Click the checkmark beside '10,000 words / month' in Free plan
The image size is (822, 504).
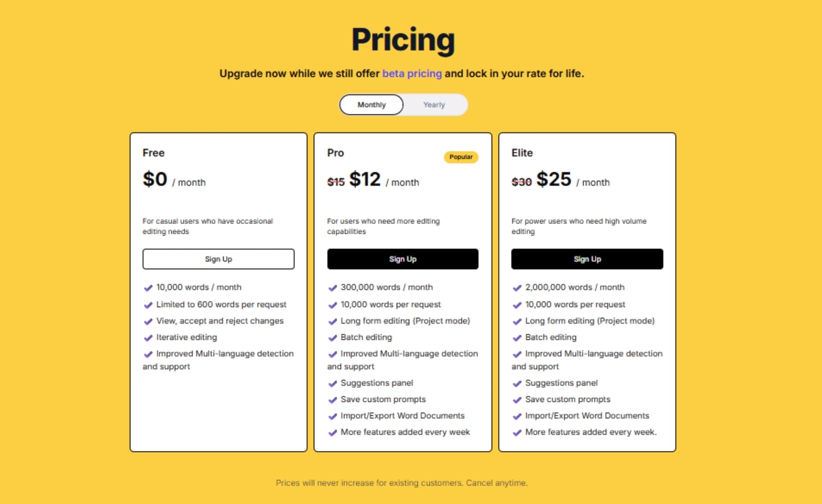click(x=148, y=287)
